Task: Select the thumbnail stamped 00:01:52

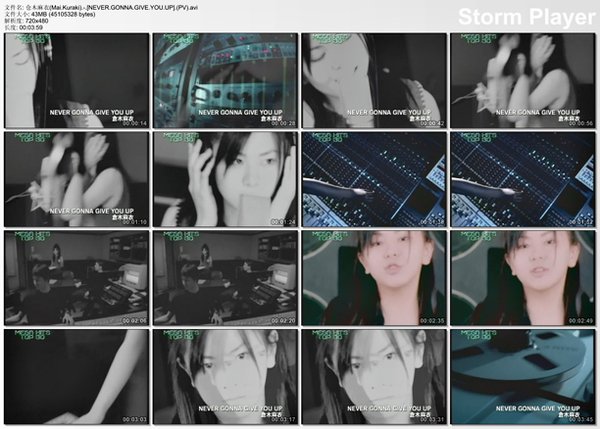Action: (x=523, y=179)
